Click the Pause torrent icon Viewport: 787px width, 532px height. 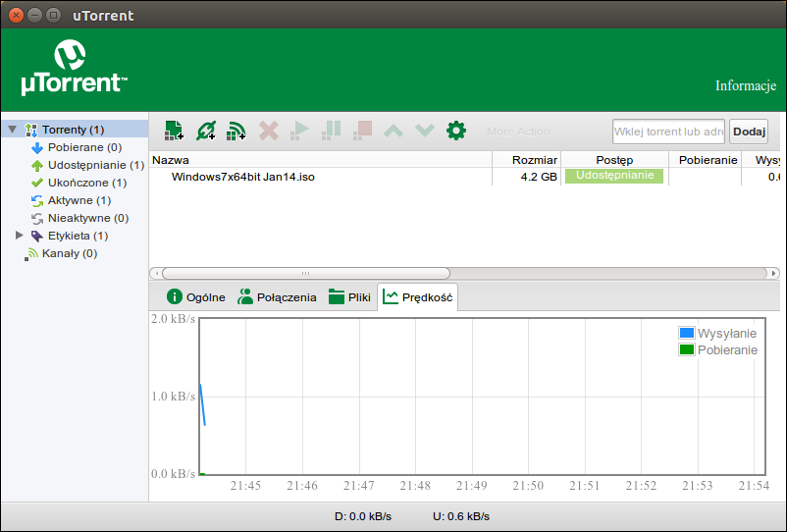click(332, 131)
